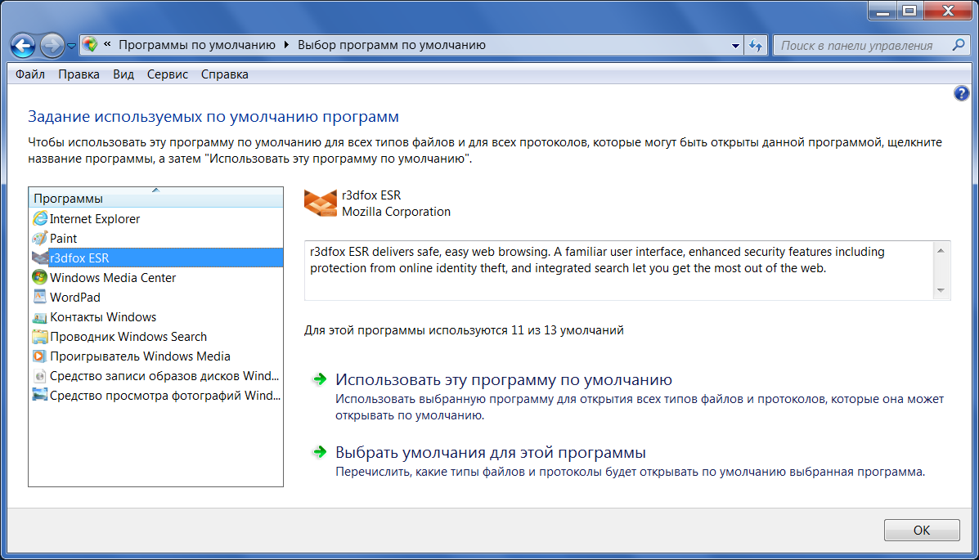The height and width of the screenshot is (560, 979).
Task: Select Paint in the programs list
Action: pos(156,239)
